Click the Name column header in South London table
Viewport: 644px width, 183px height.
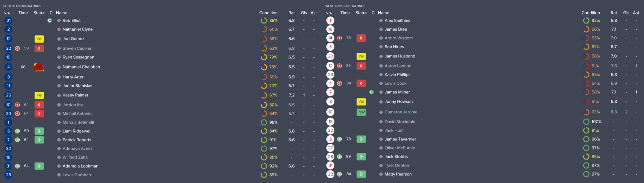point(62,13)
